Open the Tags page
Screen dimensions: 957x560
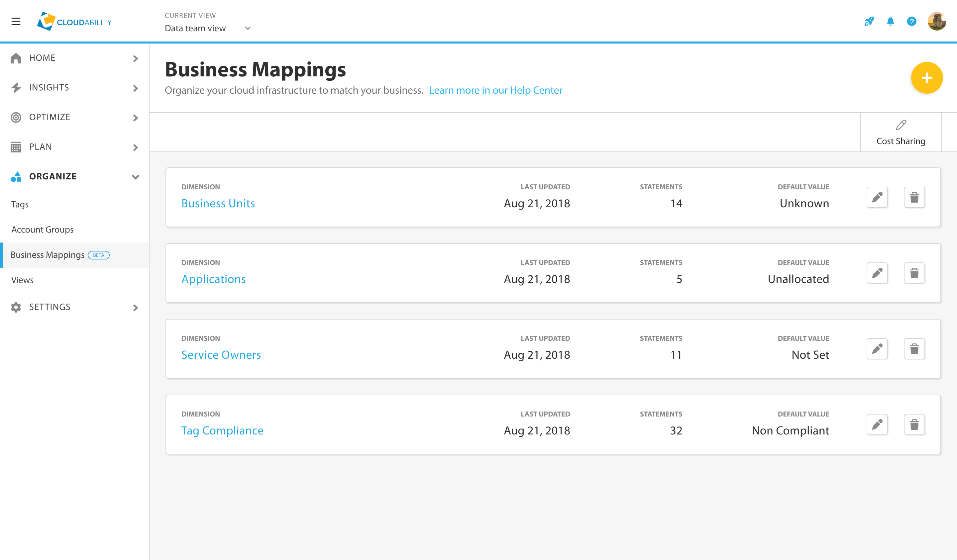[20, 204]
